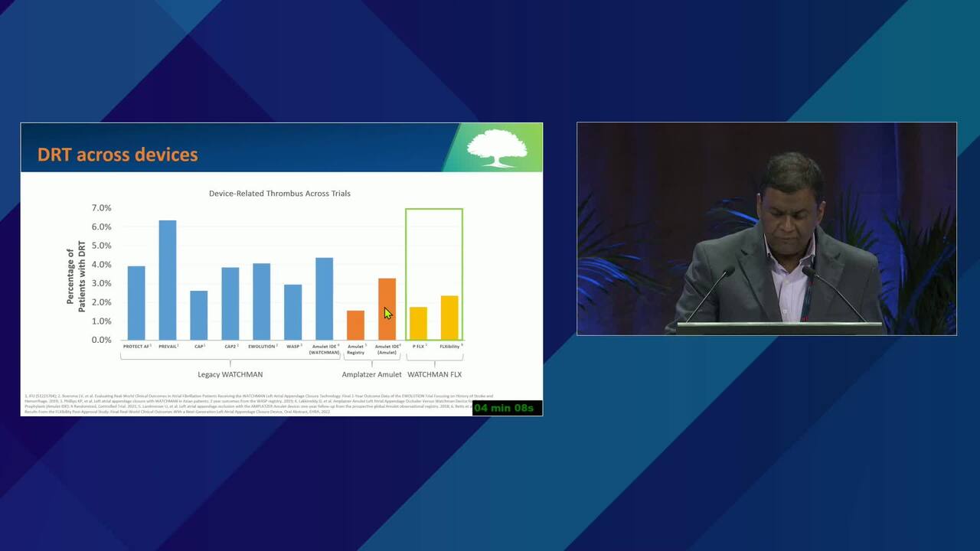Click the "PREVAIL" axis label
980x551 pixels.
[x=168, y=347]
